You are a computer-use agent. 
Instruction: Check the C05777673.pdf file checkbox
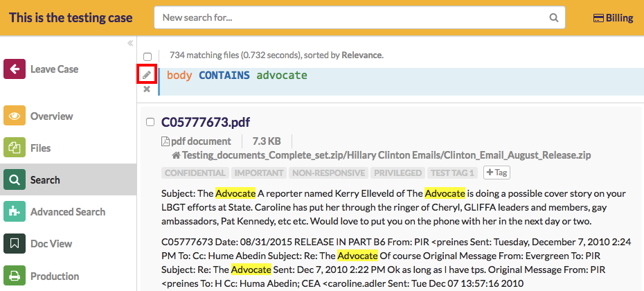pos(150,123)
